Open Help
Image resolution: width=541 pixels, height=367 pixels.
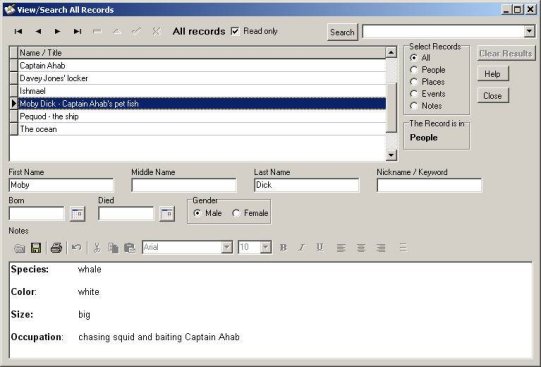click(x=493, y=74)
